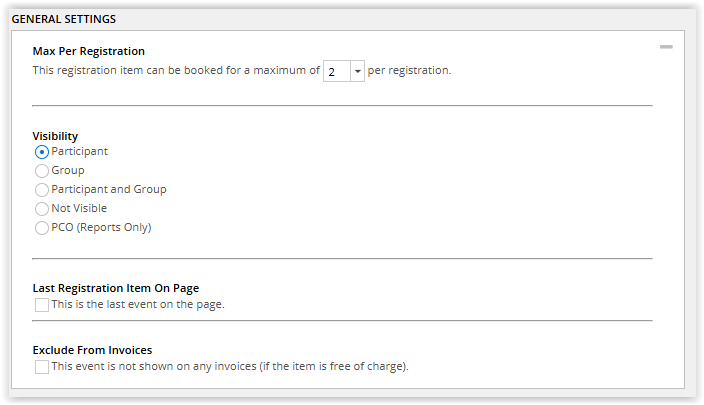Enable the last event on page checkbox
The image size is (704, 405).
(x=42, y=305)
